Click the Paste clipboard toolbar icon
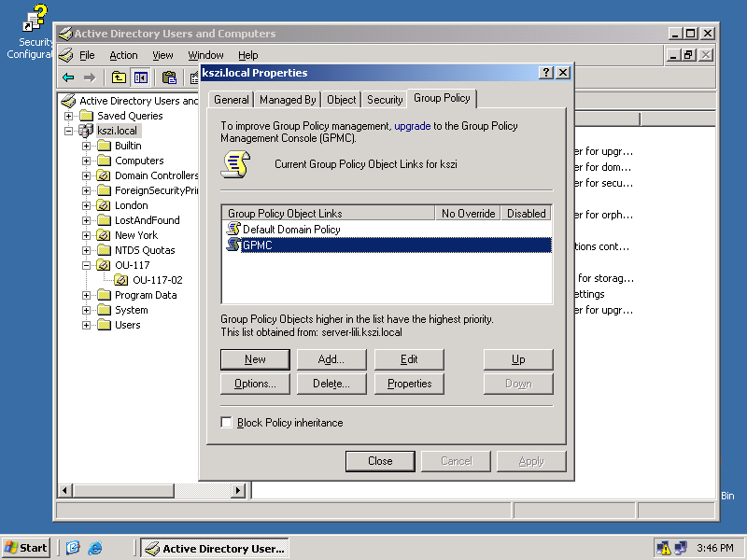Image resolution: width=747 pixels, height=560 pixels. click(x=169, y=77)
